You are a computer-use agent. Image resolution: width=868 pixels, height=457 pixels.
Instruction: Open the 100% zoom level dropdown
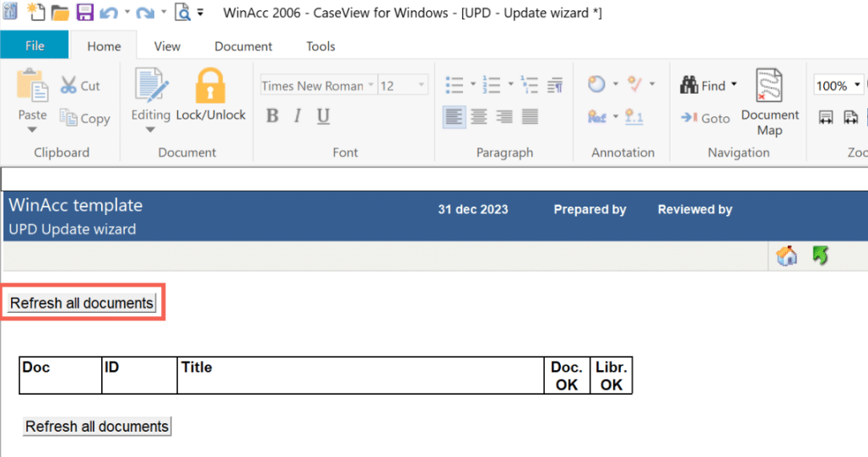(858, 85)
